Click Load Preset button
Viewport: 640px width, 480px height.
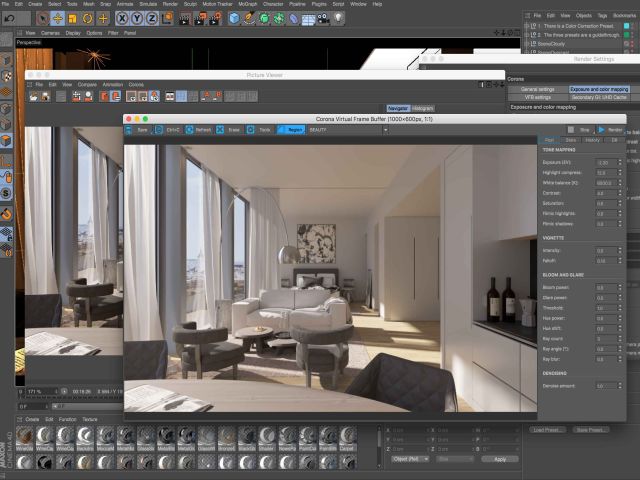point(547,430)
